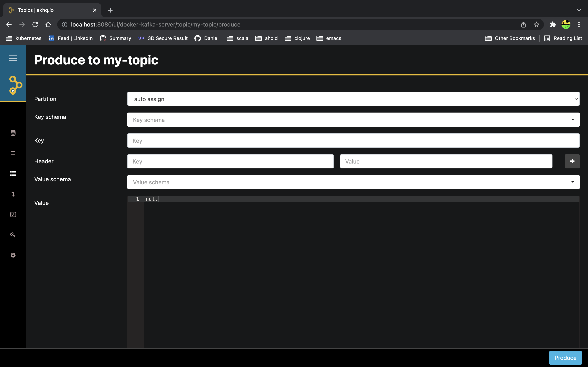The height and width of the screenshot is (367, 588).
Task: Open the Partition auto assign dropdown
Action: 353,99
